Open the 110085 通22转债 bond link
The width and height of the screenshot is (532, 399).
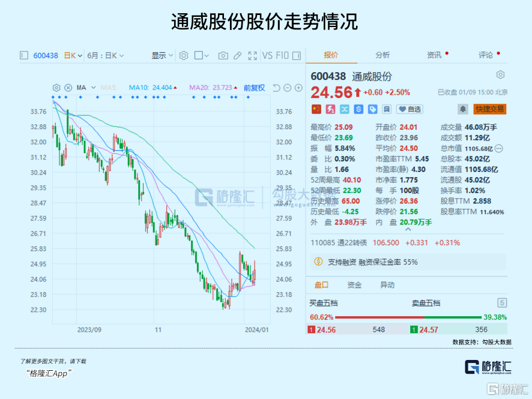(x=339, y=243)
